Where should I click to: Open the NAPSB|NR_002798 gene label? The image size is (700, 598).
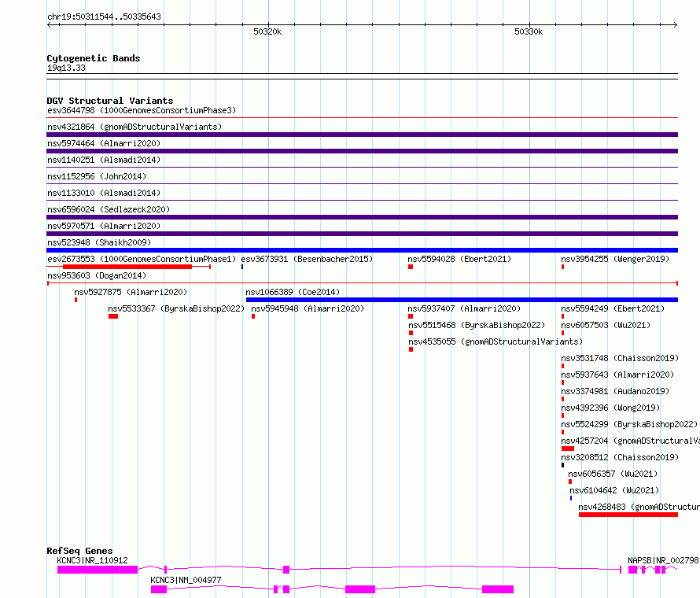point(662,560)
